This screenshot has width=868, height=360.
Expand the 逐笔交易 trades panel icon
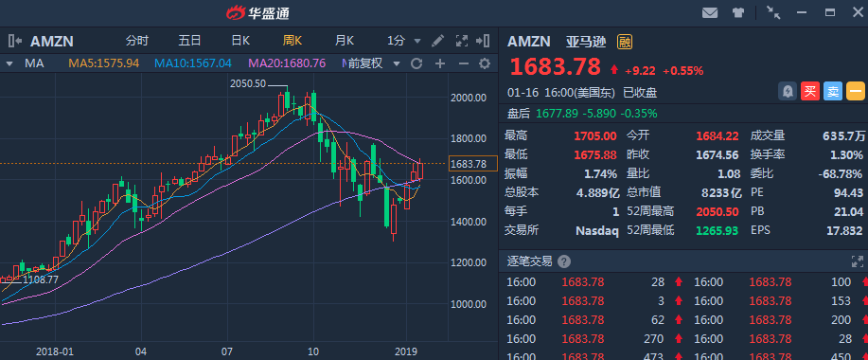click(x=857, y=261)
